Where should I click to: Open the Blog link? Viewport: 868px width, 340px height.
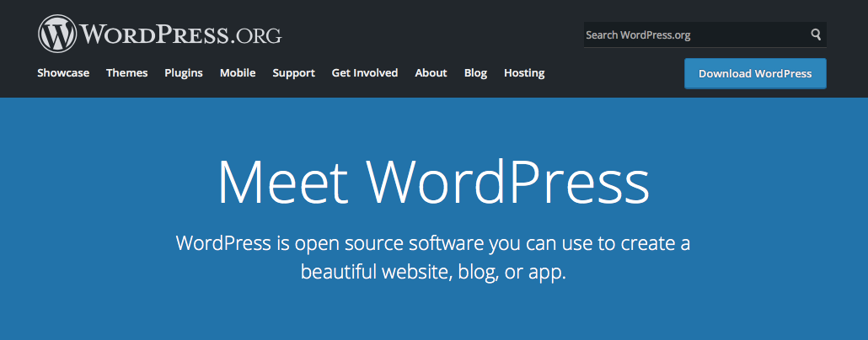pyautogui.click(x=475, y=73)
